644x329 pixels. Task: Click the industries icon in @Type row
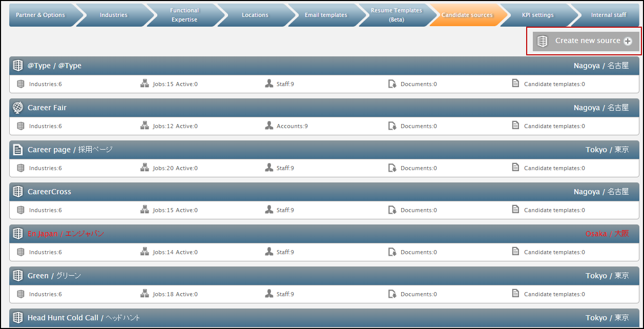point(20,84)
